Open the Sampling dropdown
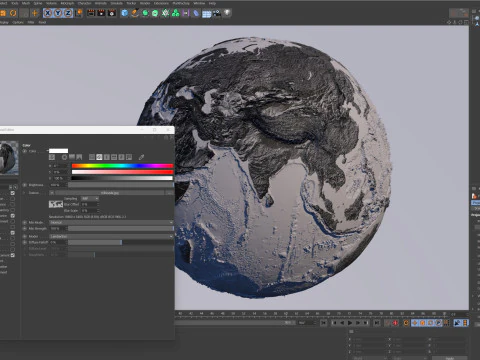 [90, 198]
